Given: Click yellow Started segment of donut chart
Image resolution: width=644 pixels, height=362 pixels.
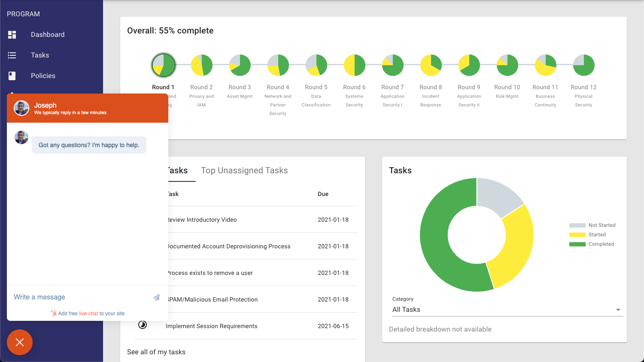Looking at the screenshot, I should coord(517,247).
